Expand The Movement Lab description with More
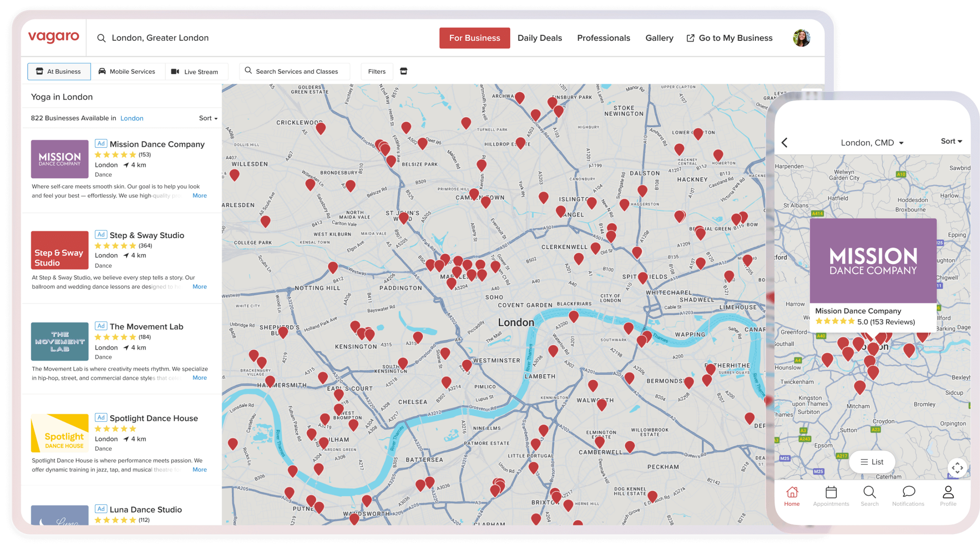980x548 pixels. click(x=200, y=377)
